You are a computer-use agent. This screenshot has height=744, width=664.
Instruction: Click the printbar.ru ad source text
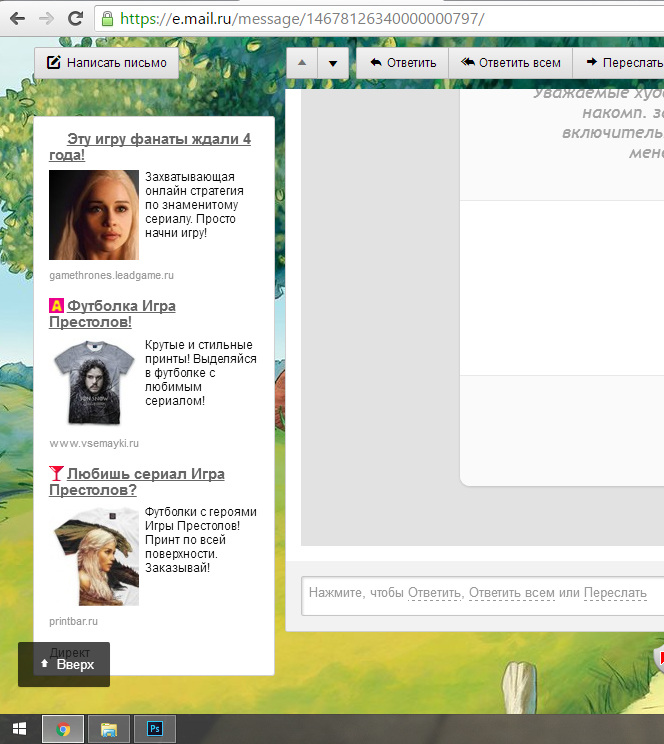coord(74,621)
